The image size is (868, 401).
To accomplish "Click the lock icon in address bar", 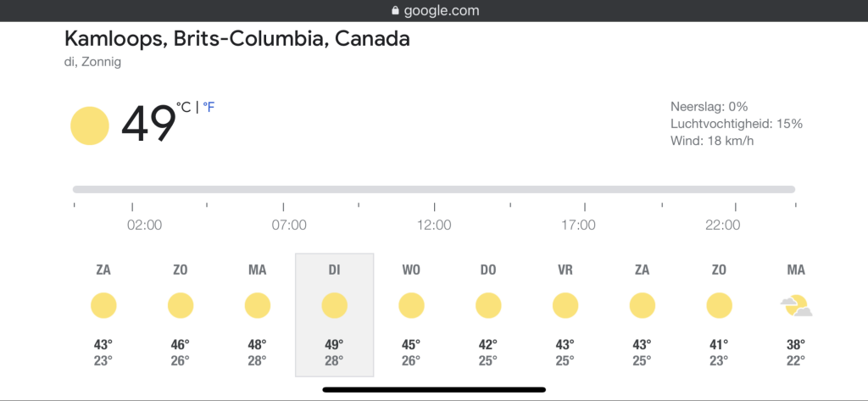I will [394, 11].
